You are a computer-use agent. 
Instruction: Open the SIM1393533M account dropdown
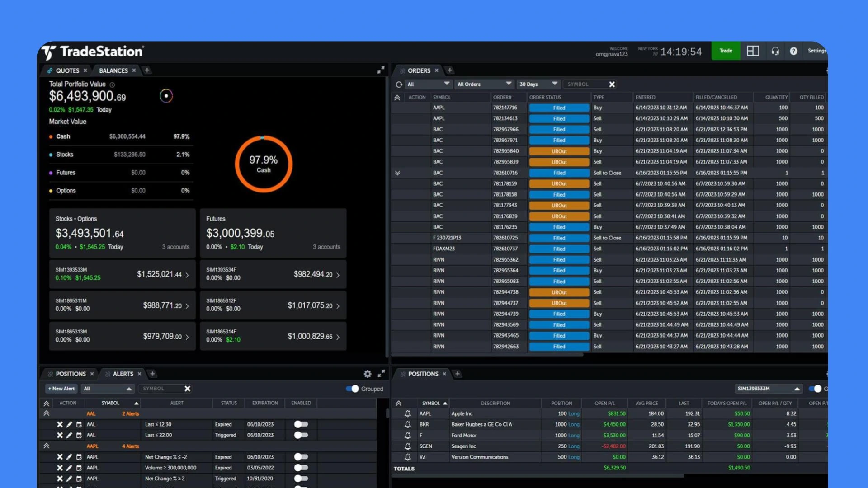[x=768, y=389]
